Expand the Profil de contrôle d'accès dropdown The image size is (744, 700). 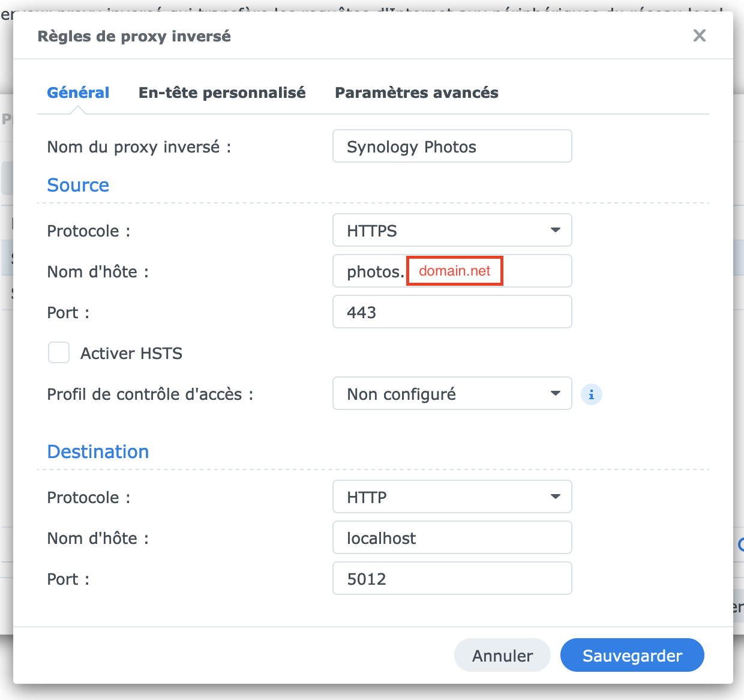click(x=452, y=394)
